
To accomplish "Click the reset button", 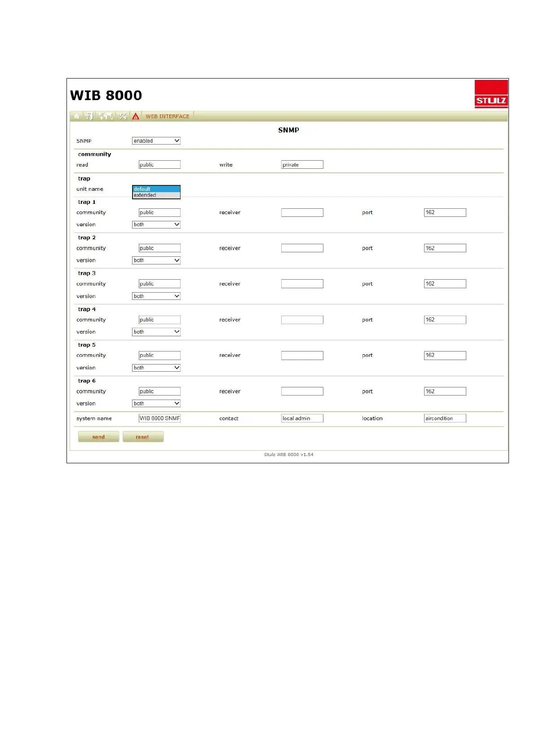I will (x=143, y=437).
